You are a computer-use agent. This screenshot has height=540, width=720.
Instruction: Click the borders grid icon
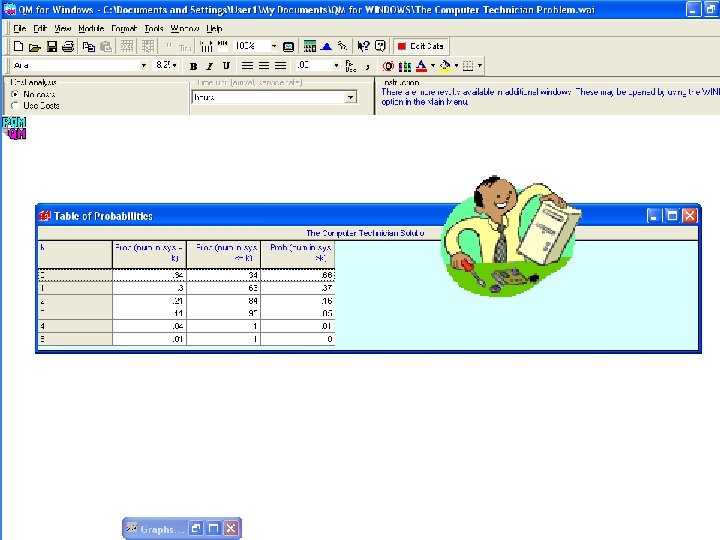tap(468, 66)
